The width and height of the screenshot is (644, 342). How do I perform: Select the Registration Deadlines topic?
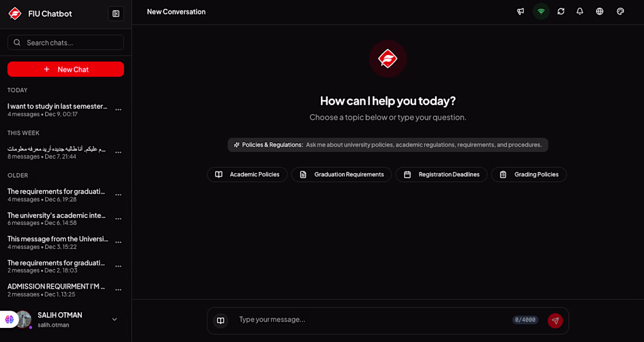[x=441, y=174]
